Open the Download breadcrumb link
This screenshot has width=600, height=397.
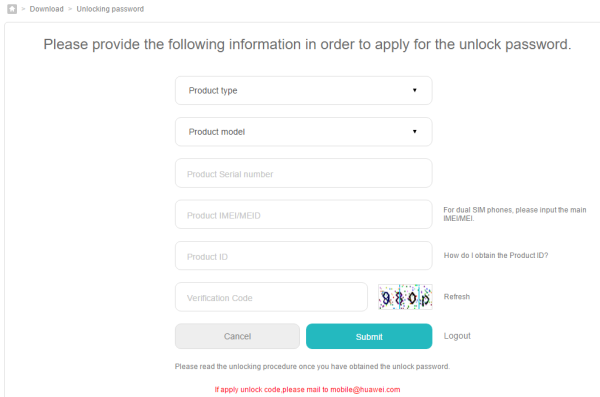tap(46, 9)
